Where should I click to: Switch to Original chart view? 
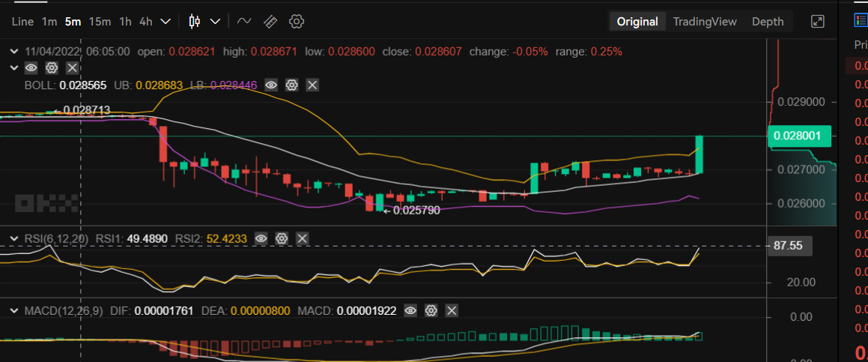click(637, 22)
